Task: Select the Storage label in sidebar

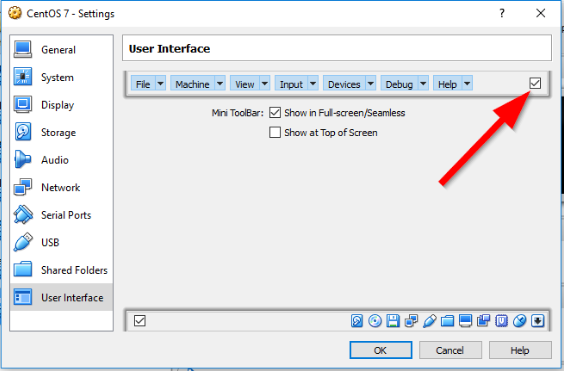Action: 58,132
